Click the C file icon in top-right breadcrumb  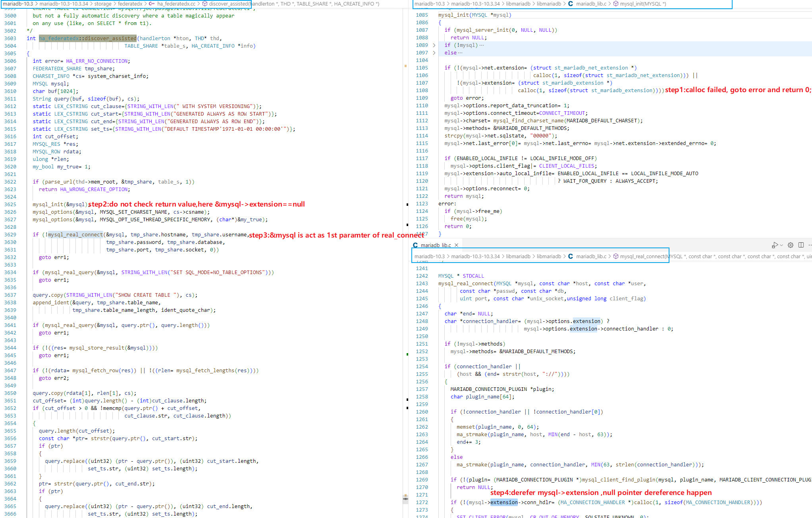571,4
